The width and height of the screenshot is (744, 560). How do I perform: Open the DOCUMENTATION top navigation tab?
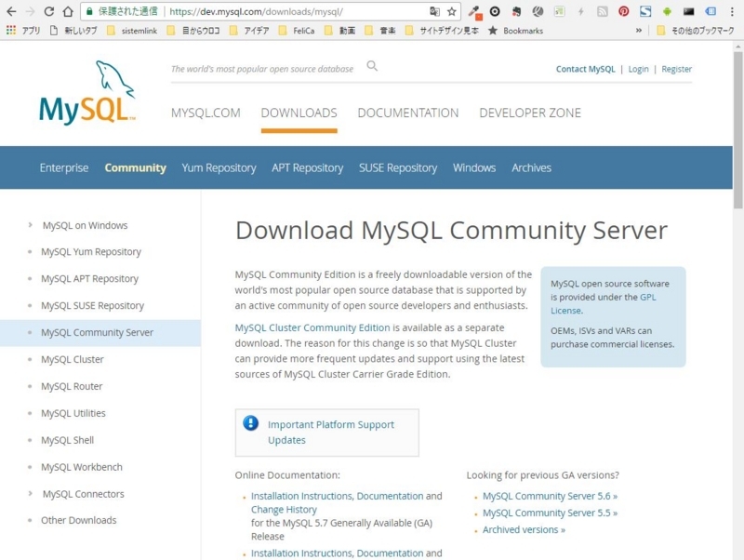pos(408,113)
